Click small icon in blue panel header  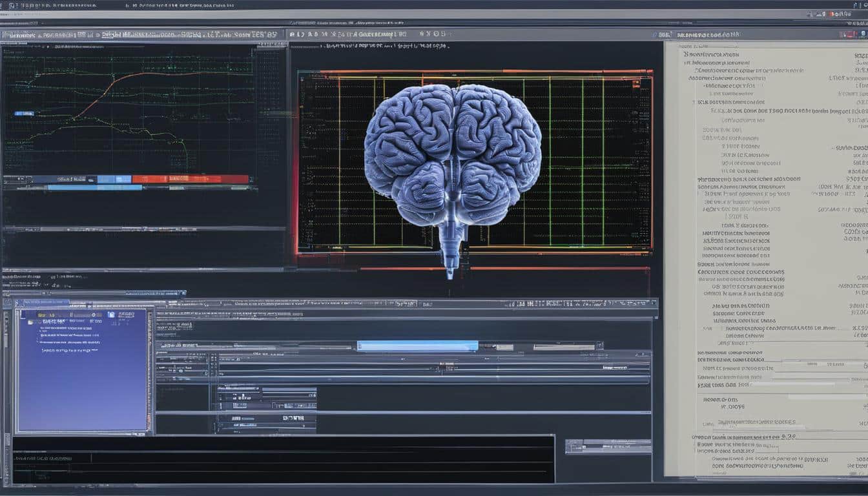[111, 315]
